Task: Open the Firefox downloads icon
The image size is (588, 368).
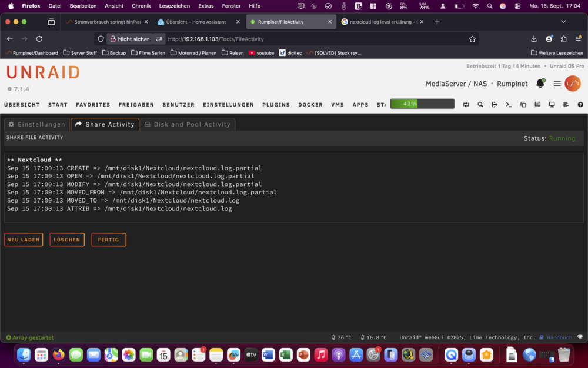Action: click(534, 39)
